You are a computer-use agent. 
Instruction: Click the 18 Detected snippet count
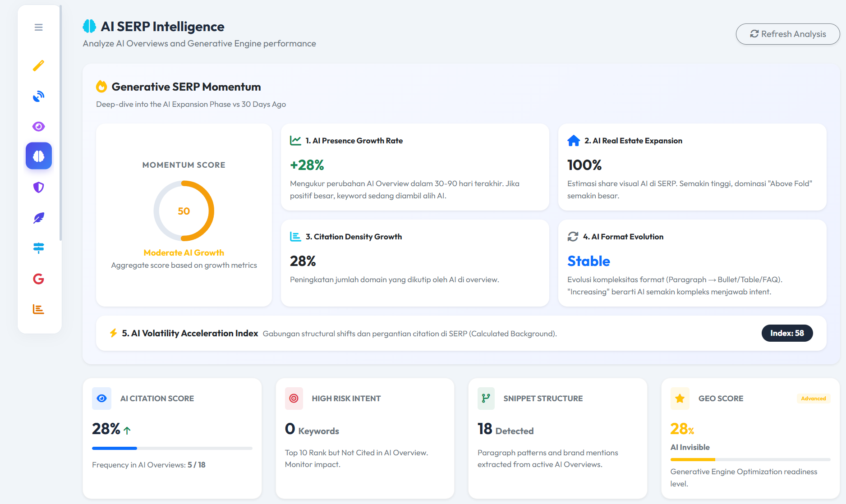[506, 429]
